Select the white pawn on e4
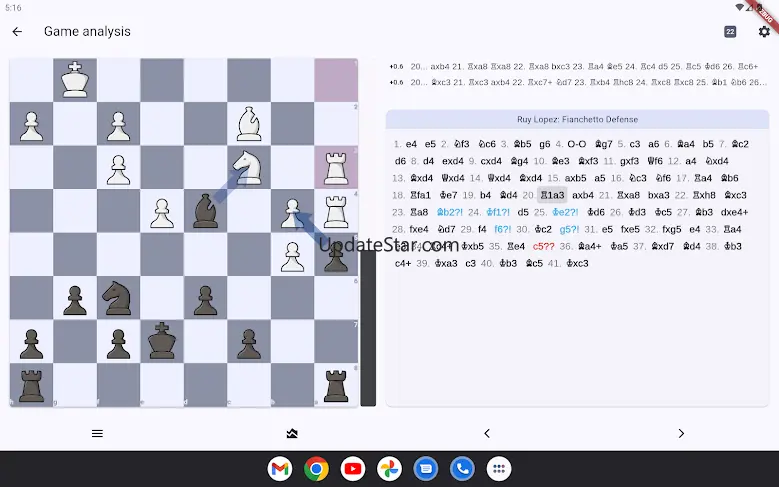This screenshot has width=779, height=487. tap(162, 211)
